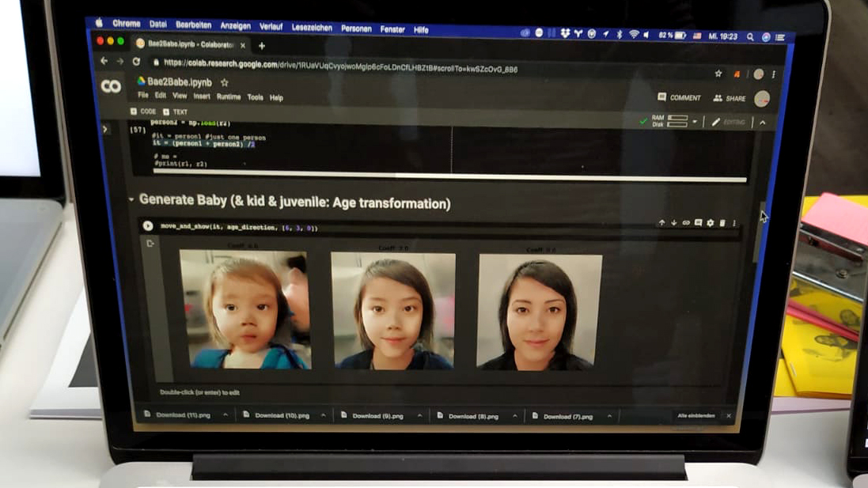
Task: Click the baby face output image
Action: (x=244, y=310)
